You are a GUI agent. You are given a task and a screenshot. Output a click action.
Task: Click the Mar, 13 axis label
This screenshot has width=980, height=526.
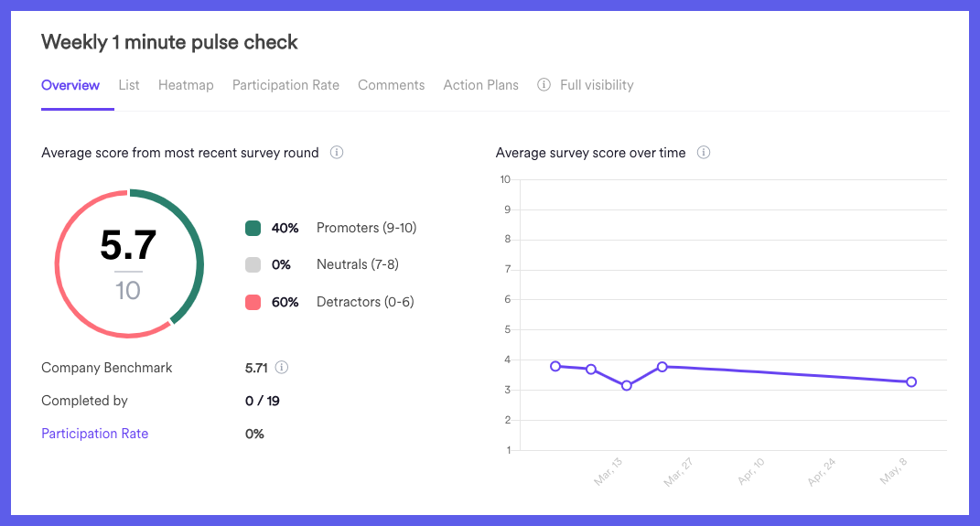[x=608, y=472]
